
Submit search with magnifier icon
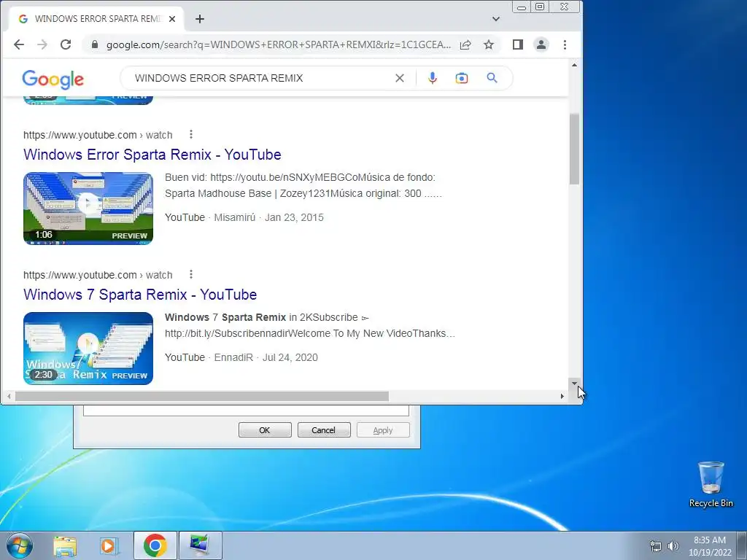[x=492, y=78]
